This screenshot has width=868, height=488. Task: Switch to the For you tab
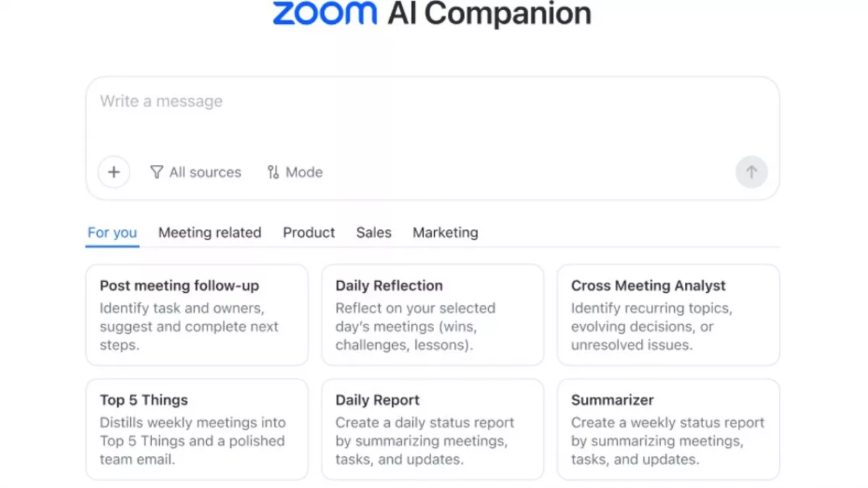[112, 233]
